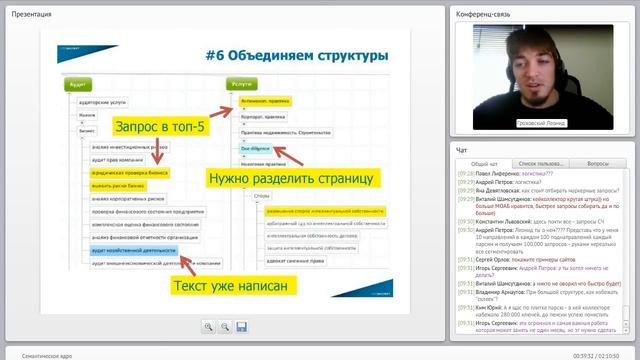
Task: Click the speaker name label on video
Action: (541, 123)
